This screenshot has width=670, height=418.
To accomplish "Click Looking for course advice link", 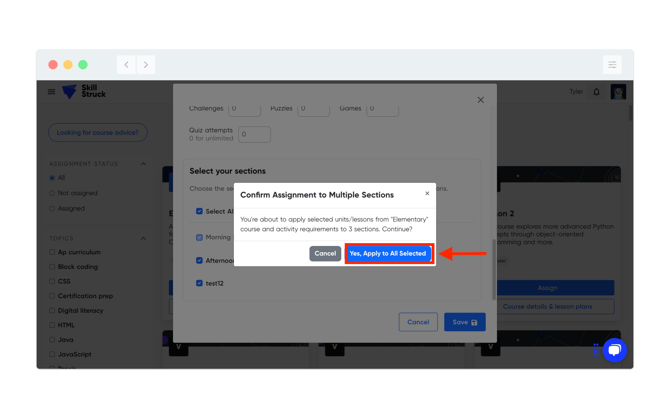I will [x=97, y=132].
